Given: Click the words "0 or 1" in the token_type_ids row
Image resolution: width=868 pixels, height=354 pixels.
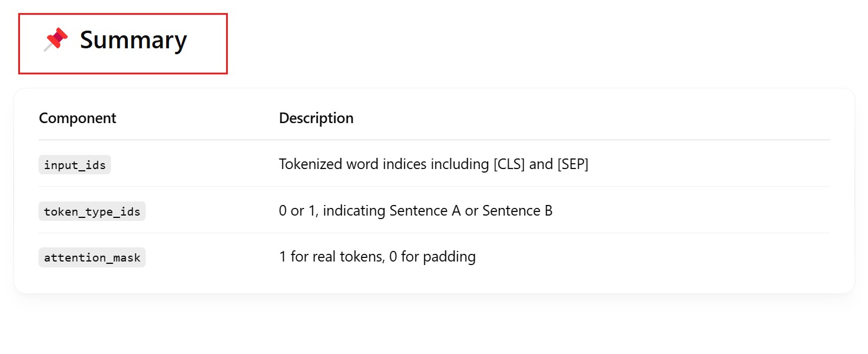Looking at the screenshot, I should pyautogui.click(x=299, y=211).
